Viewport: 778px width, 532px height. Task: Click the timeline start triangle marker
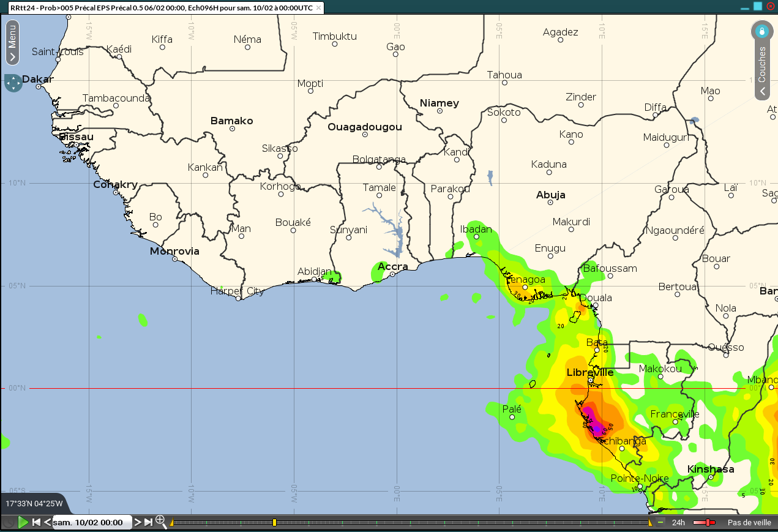[171, 523]
